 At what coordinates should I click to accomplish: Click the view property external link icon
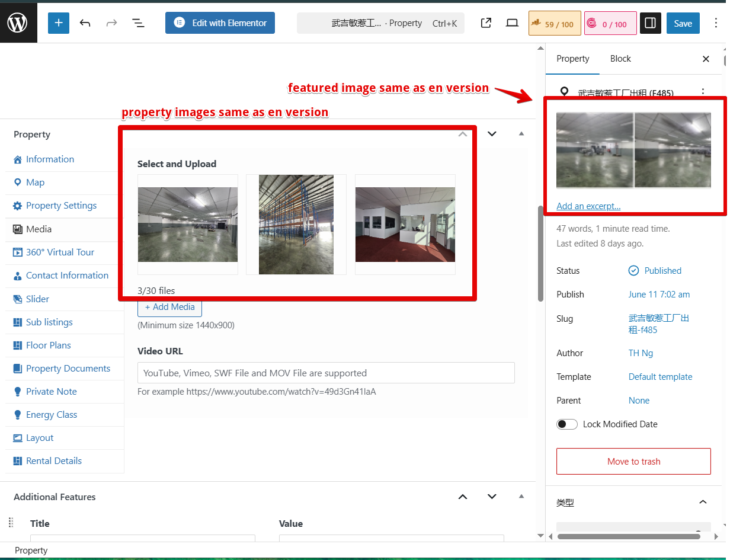[x=486, y=23]
